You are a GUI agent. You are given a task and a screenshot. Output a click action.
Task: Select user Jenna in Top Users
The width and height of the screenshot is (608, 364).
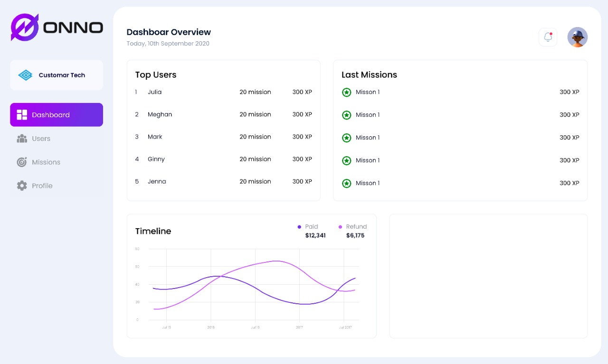157,181
